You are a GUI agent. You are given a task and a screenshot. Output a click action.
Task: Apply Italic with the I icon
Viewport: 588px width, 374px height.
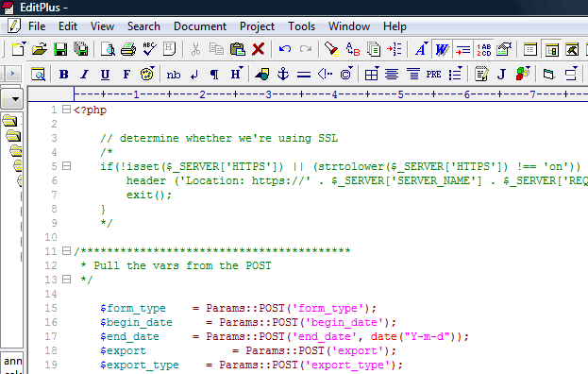click(84, 75)
